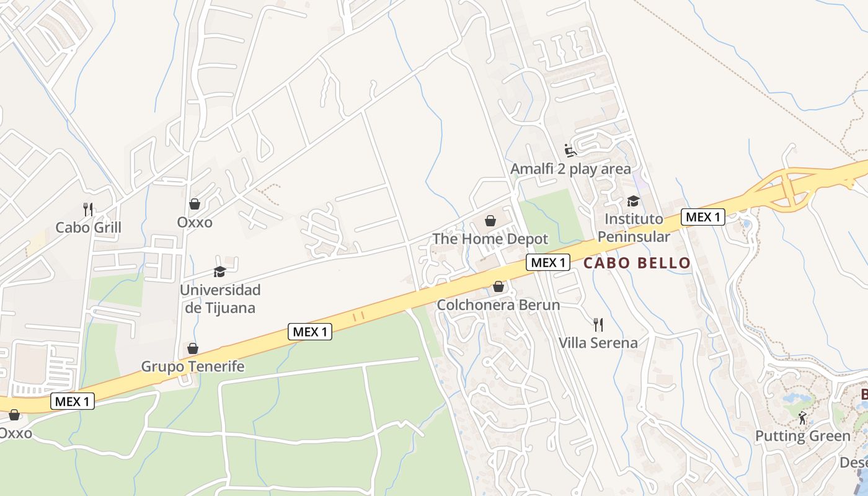Click the MEX 1 shield above Grupo Tenerife
The image size is (868, 496).
[x=310, y=332]
